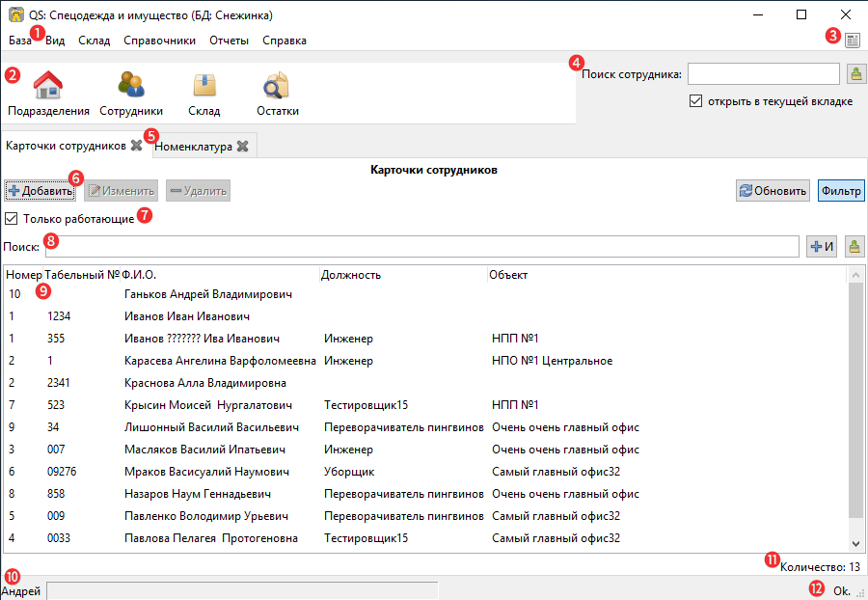Sort by the Должность column header
Screen dimensions: 868x600
coord(403,275)
